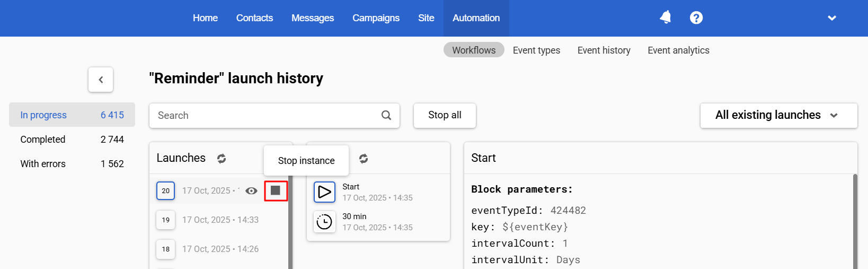Open the Contacts menu item
This screenshot has height=269, width=868.
point(254,18)
